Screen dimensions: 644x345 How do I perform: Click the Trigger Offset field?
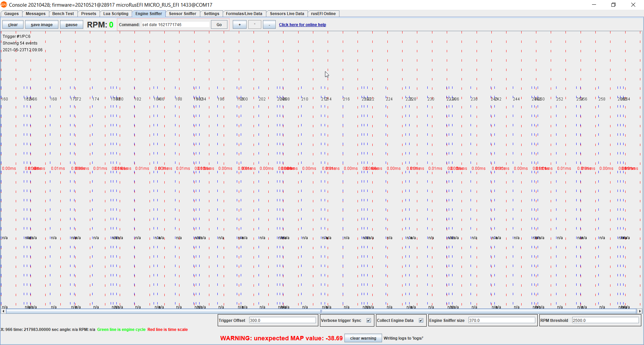point(282,321)
